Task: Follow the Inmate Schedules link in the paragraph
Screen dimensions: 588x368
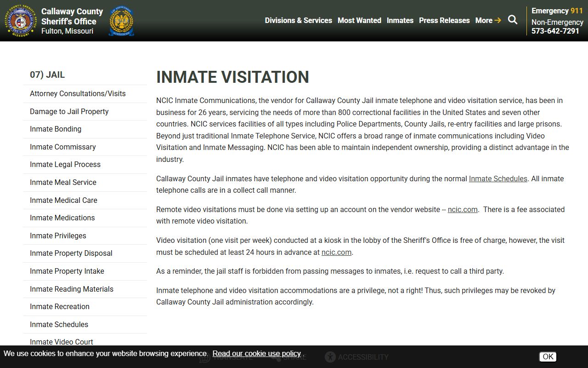Action: [498, 178]
